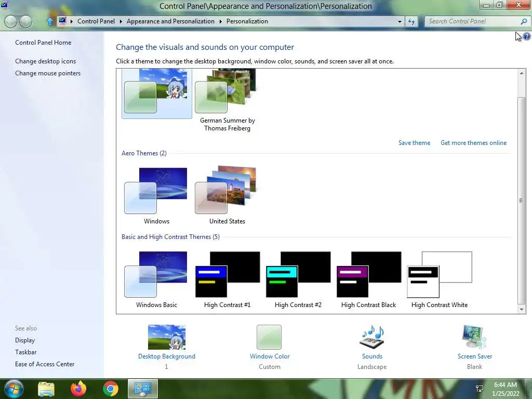Viewport: 532px width, 399px height.
Task: Click the Forward navigation arrow
Action: click(x=25, y=21)
